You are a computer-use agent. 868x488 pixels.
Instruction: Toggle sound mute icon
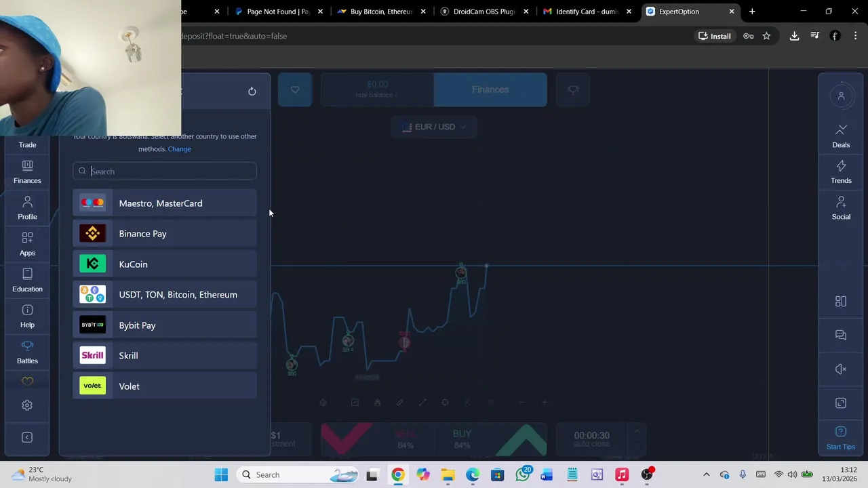point(841,369)
